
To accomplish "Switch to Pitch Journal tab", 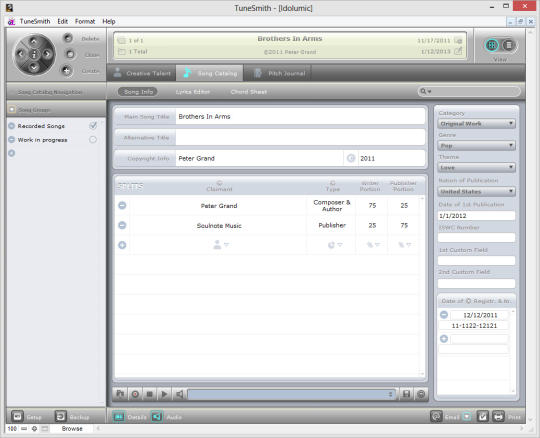I will [279, 73].
